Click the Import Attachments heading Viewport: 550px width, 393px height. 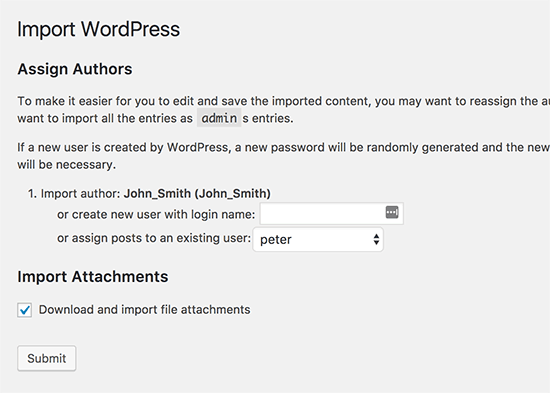(93, 277)
